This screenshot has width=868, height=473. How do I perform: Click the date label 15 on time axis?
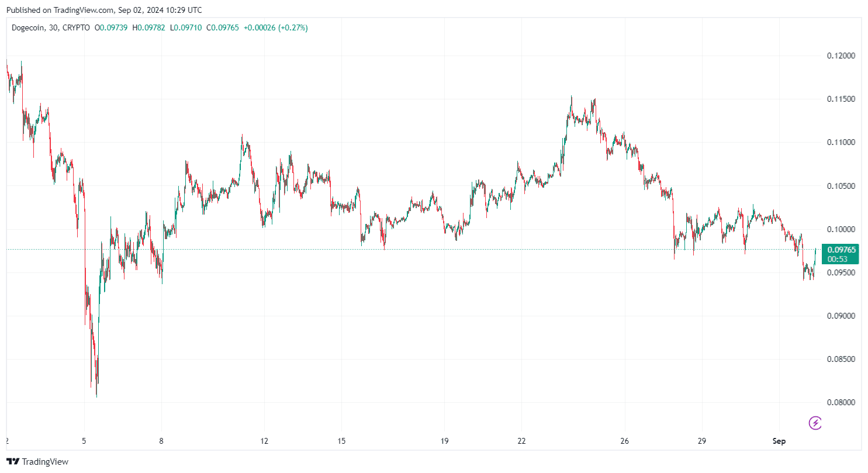coord(342,441)
